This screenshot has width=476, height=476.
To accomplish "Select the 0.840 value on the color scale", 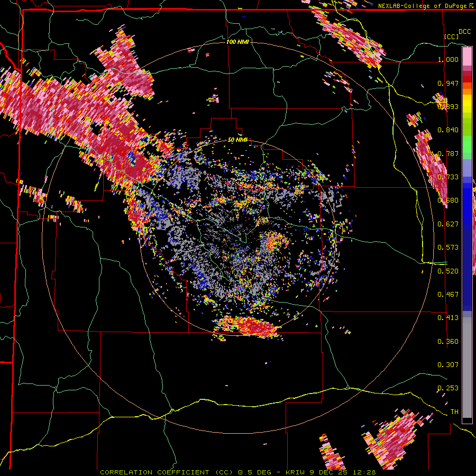I will pos(448,130).
